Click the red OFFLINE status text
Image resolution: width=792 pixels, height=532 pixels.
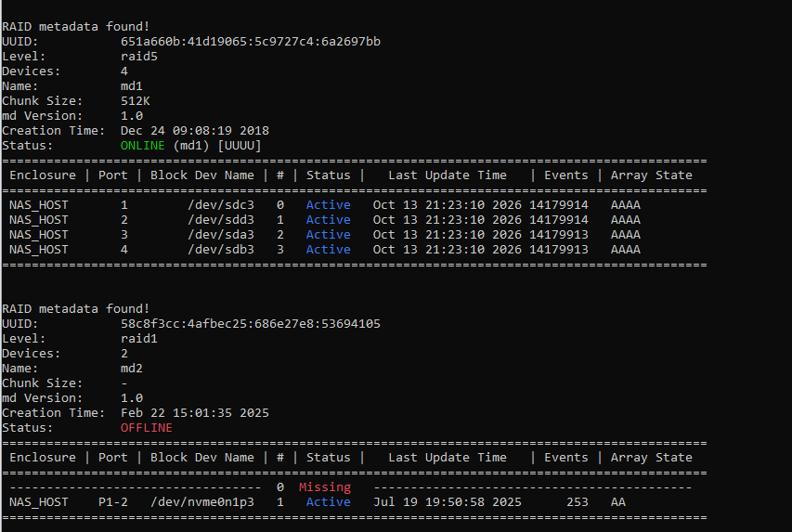pos(147,427)
